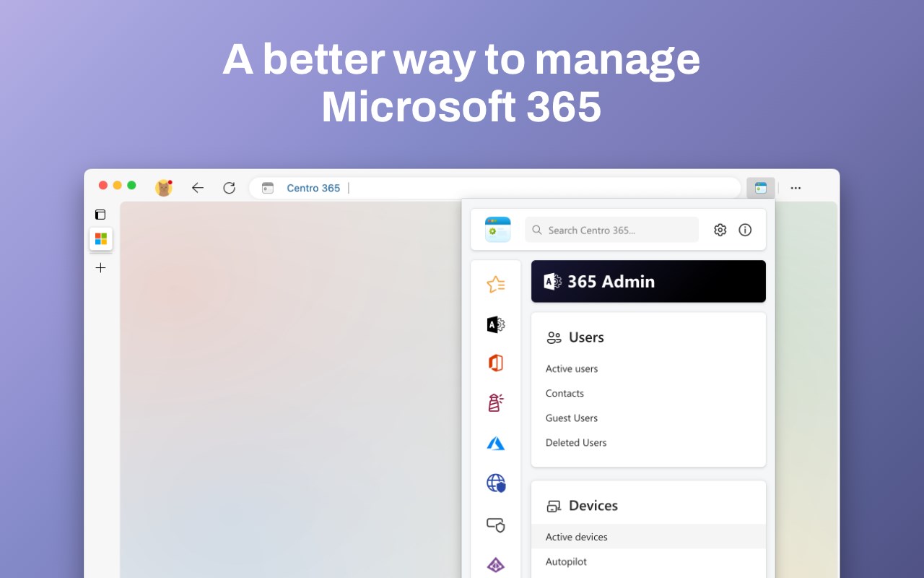
Task: Open Contacts link
Action: (565, 393)
